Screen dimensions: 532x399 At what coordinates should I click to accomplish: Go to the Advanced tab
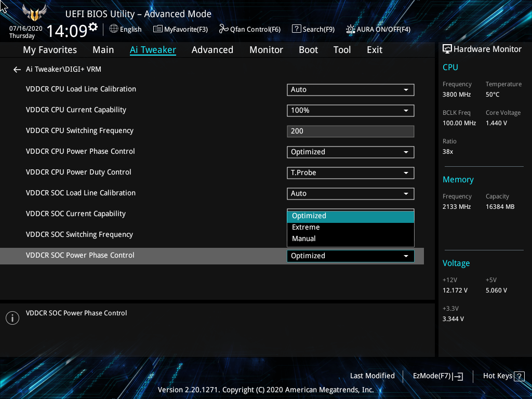[x=212, y=50]
